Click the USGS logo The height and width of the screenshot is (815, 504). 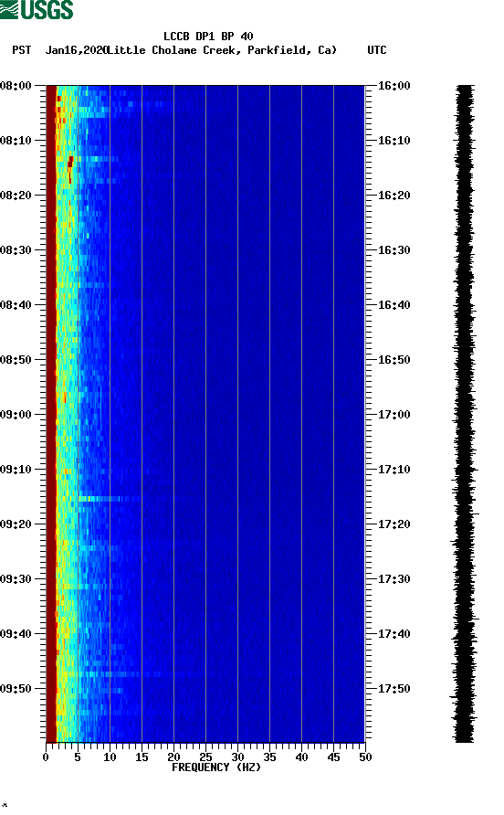37,9
